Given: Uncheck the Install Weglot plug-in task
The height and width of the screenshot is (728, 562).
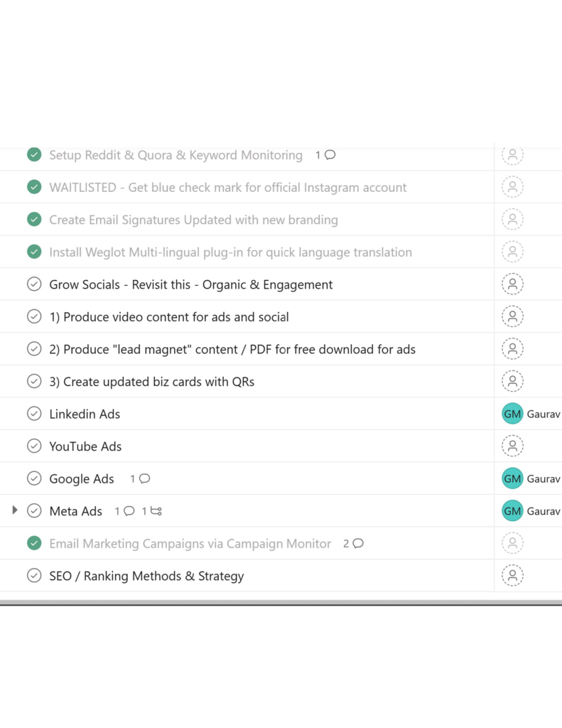Looking at the screenshot, I should pyautogui.click(x=34, y=252).
